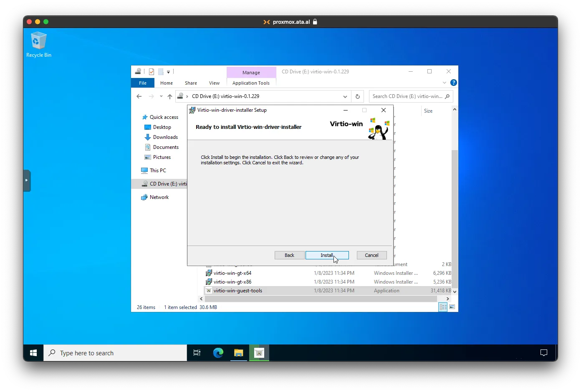581x392 pixels.
Task: Sort files by the Size column header
Action: point(428,111)
